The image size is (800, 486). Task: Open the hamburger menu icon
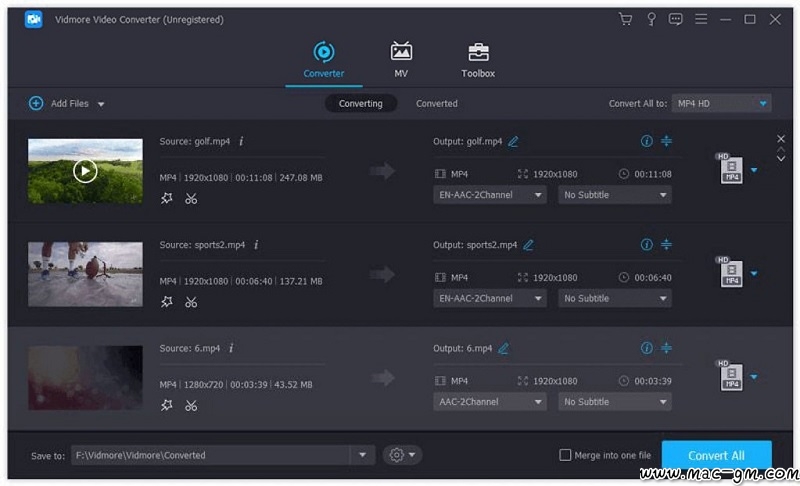pos(701,19)
